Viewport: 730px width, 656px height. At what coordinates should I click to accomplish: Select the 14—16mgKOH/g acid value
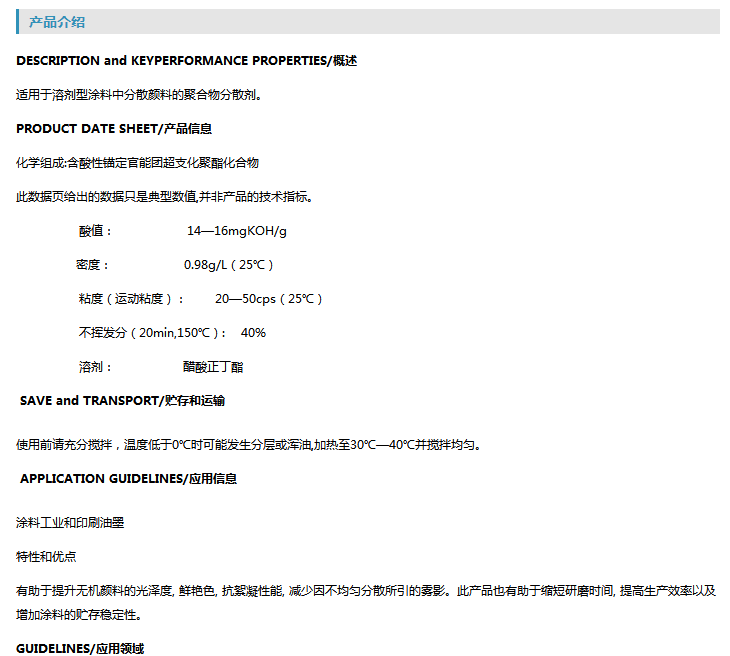point(237,231)
